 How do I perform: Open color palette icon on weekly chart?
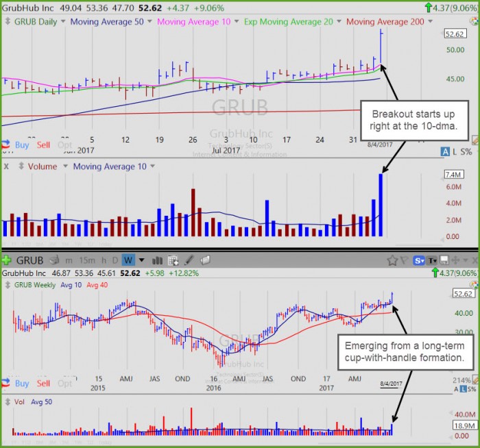click(x=475, y=285)
